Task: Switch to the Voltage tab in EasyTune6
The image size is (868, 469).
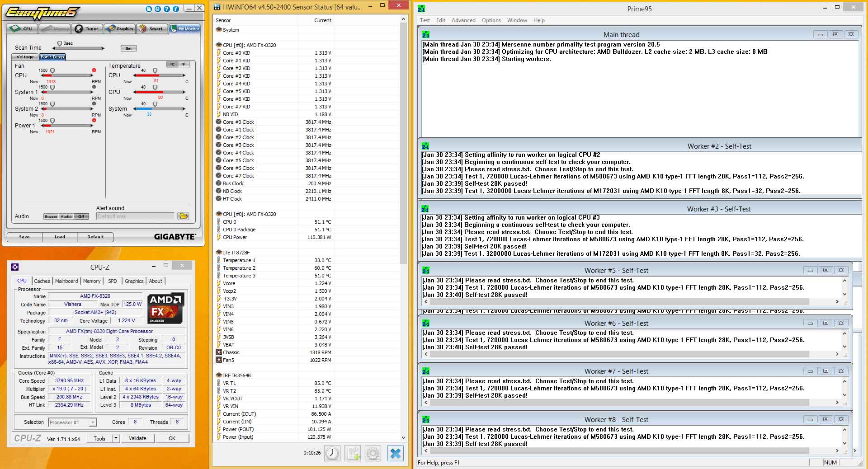Action: pos(25,57)
